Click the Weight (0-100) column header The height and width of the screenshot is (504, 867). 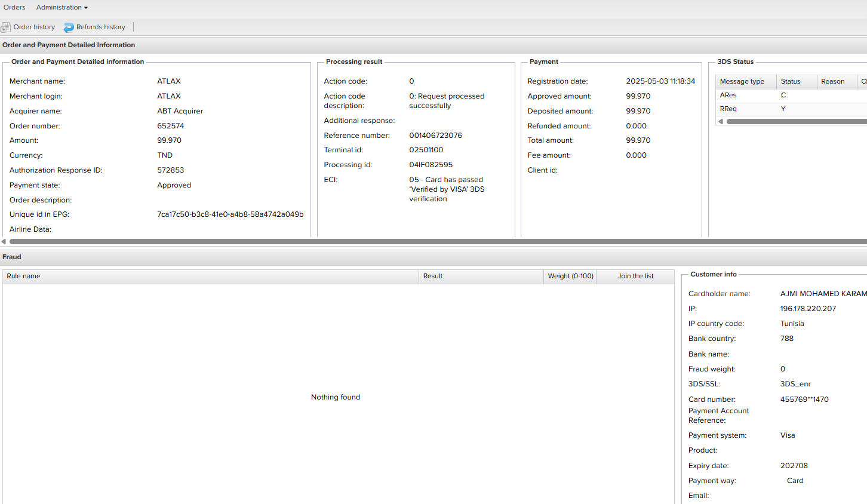pyautogui.click(x=570, y=276)
